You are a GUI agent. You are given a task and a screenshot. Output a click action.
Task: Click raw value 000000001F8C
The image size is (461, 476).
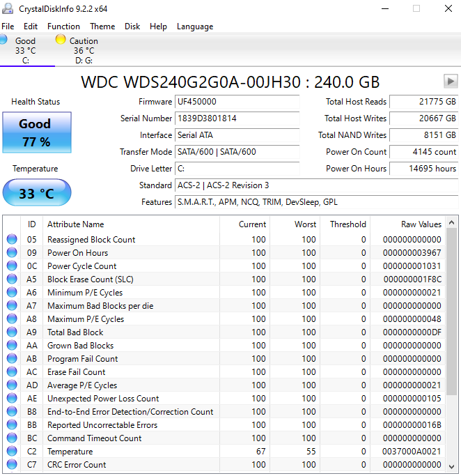412,279
